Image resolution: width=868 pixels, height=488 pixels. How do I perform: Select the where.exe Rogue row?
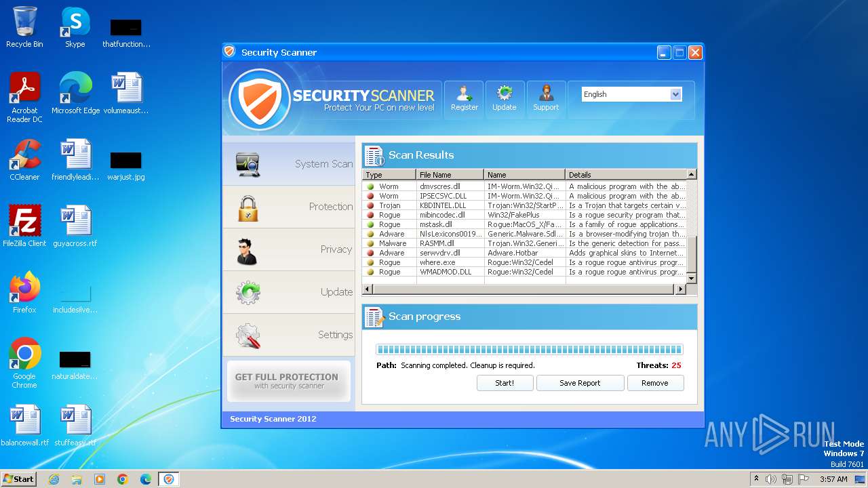(525, 262)
